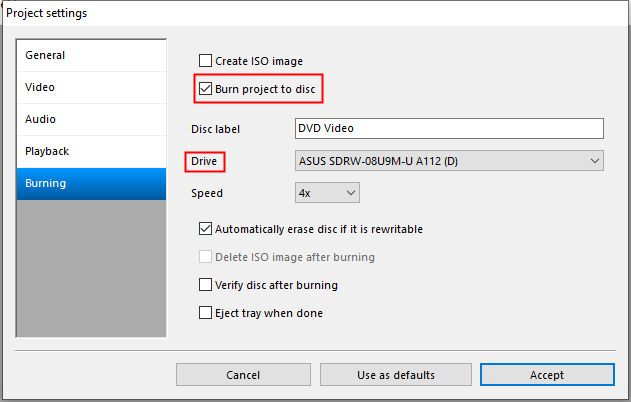Screen dimensions: 631x402
Task: Expand the Speed 4x dropdown
Action: (326, 192)
